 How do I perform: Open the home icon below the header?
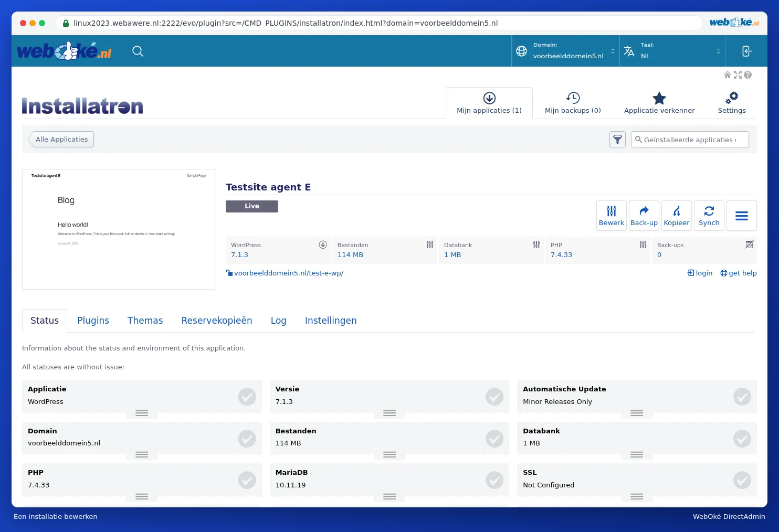pyautogui.click(x=728, y=75)
